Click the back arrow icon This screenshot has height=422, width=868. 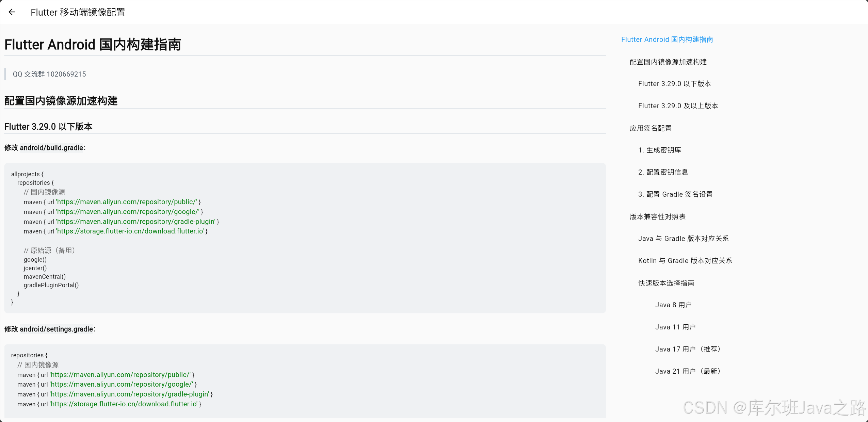[x=12, y=12]
